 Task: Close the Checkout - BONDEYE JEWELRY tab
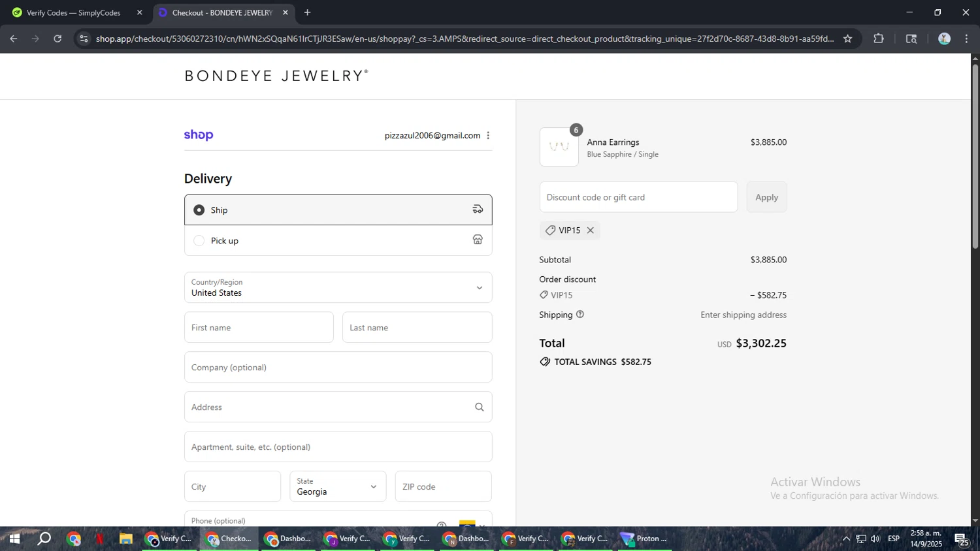pos(285,12)
